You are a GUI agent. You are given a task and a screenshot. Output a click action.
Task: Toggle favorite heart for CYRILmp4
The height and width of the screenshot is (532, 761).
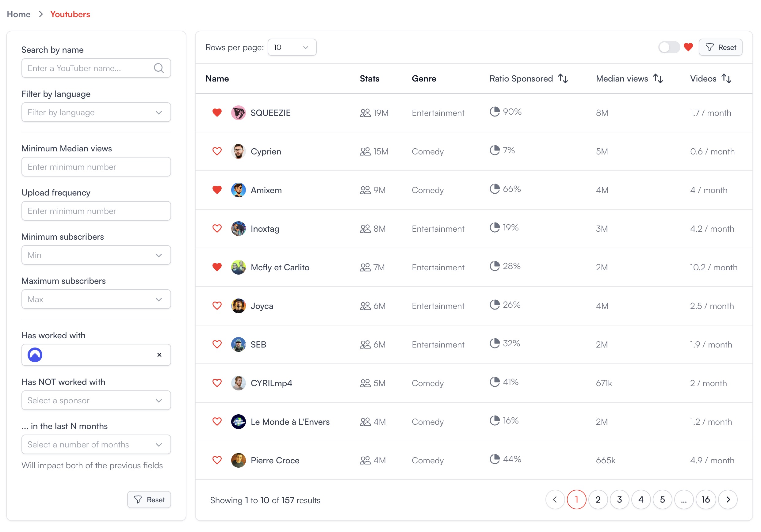tap(217, 383)
